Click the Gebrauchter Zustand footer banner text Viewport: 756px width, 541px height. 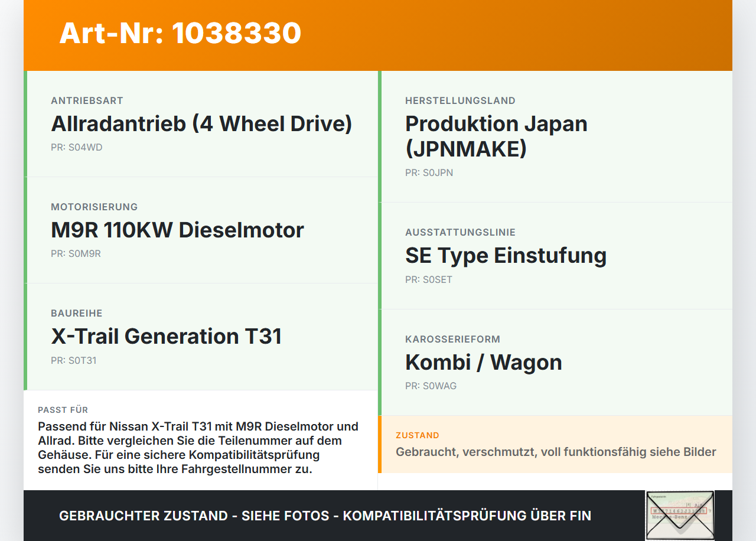click(325, 516)
